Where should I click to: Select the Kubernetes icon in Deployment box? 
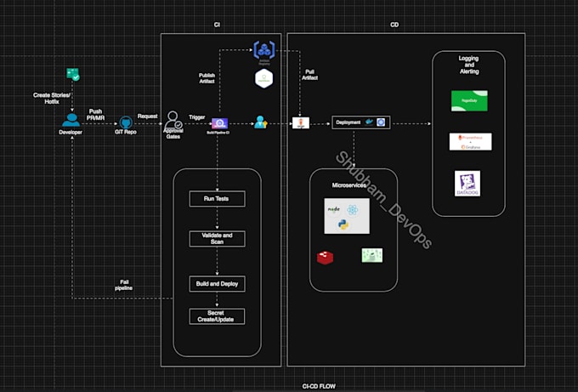(x=381, y=122)
